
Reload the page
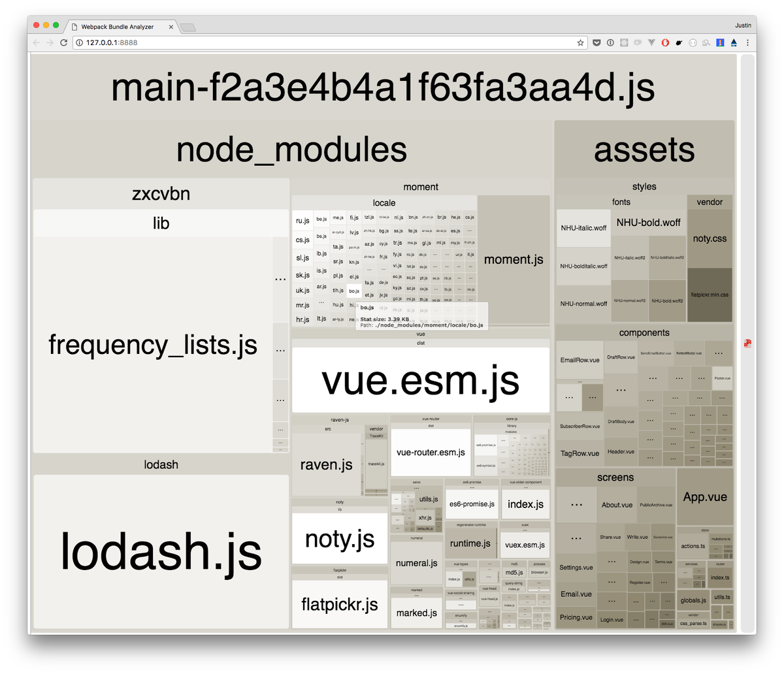click(x=63, y=42)
